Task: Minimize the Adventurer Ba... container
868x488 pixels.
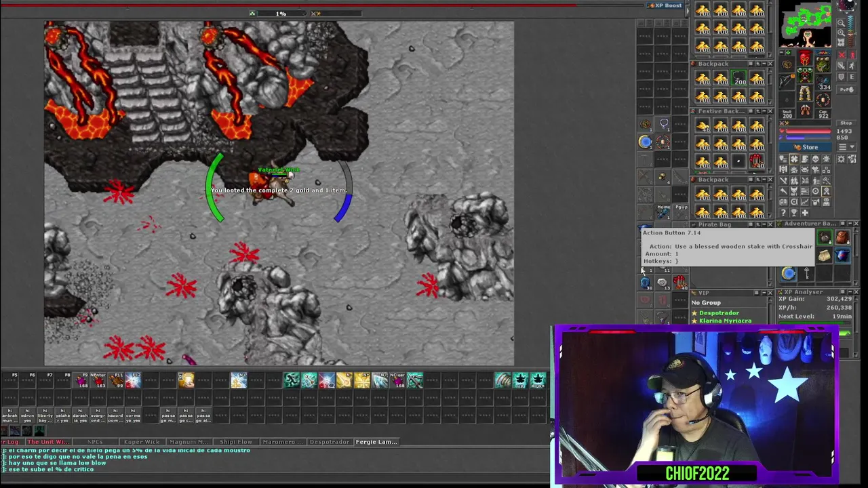Action: click(x=850, y=224)
